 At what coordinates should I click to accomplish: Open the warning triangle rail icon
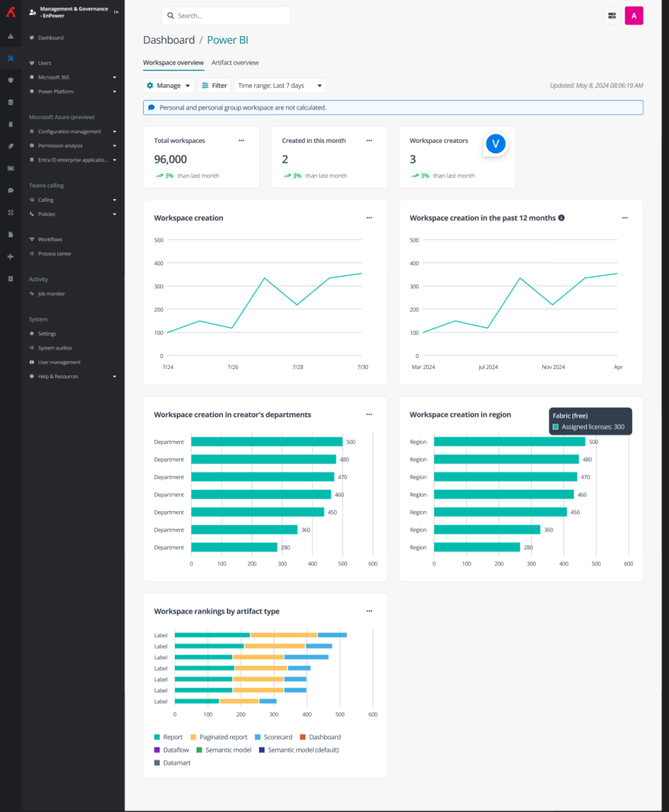click(11, 36)
